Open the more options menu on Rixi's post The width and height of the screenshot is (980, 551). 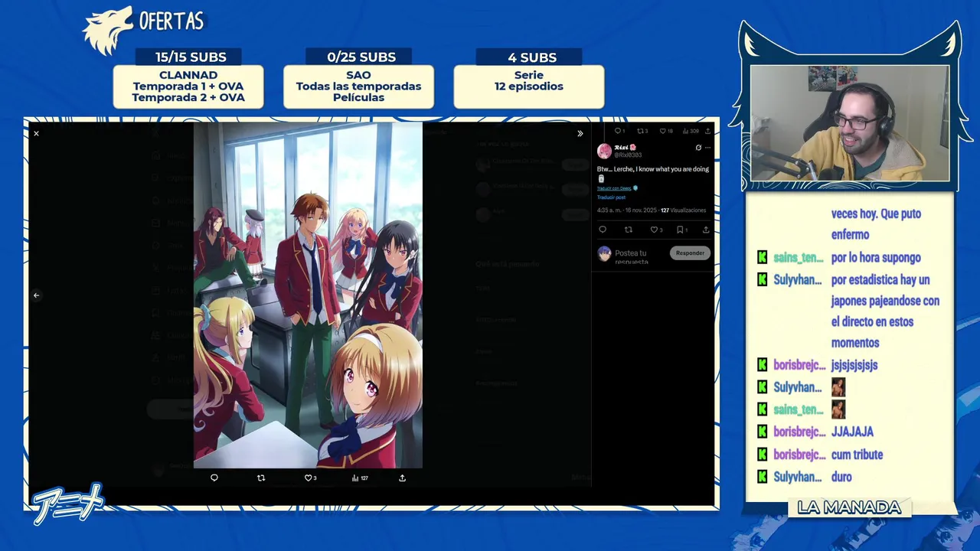click(x=707, y=148)
